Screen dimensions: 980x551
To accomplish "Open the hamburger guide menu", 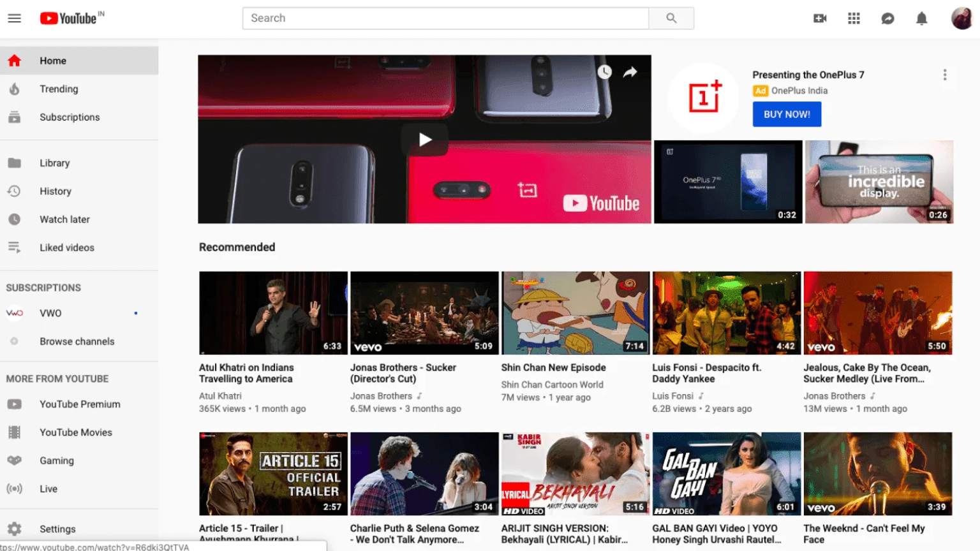I will 14,18.
